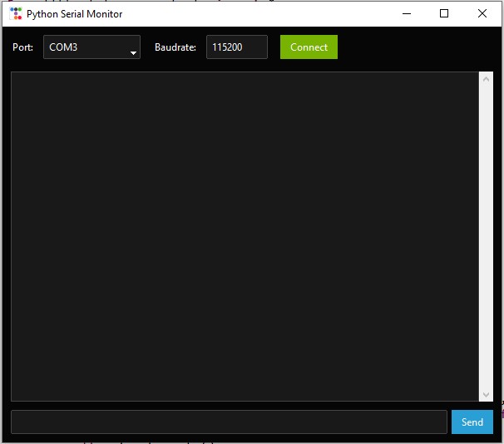
Task: Click the vertical scrollbar track
Action: [x=486, y=236]
